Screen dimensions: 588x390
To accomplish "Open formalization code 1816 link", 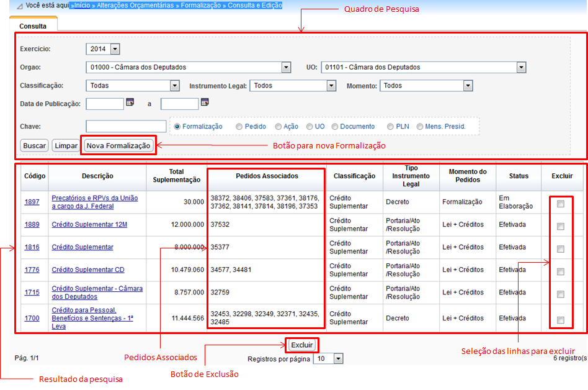I will point(32,247).
